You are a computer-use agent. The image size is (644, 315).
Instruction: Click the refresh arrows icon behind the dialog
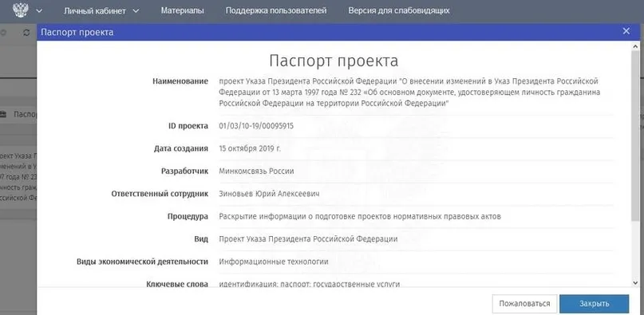coord(26,33)
